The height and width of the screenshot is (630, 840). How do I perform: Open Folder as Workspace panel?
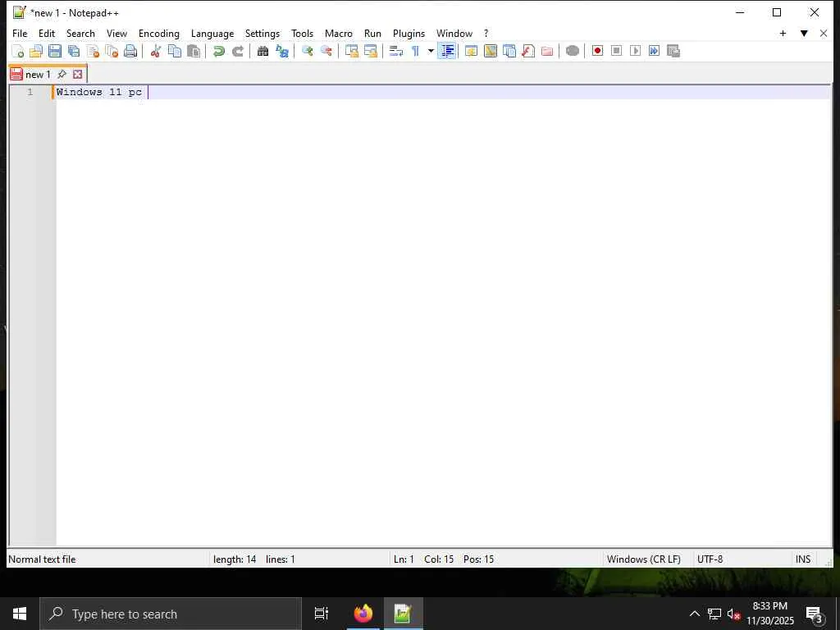point(547,51)
